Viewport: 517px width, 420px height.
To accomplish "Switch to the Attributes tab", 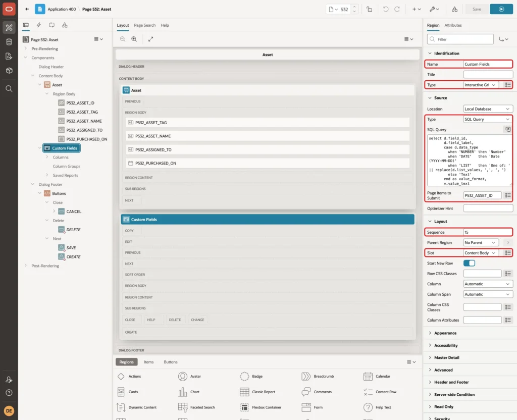I will tap(453, 25).
